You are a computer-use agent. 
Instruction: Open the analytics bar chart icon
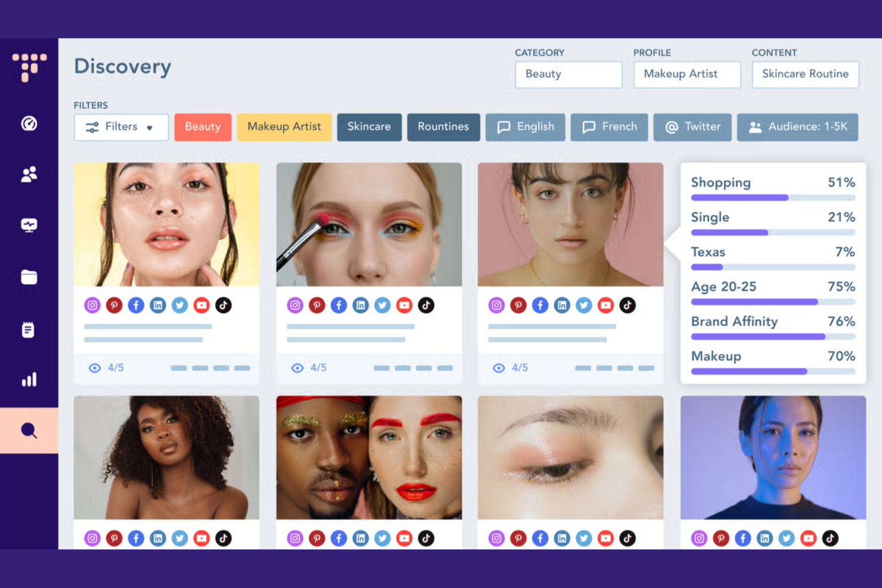[29, 379]
